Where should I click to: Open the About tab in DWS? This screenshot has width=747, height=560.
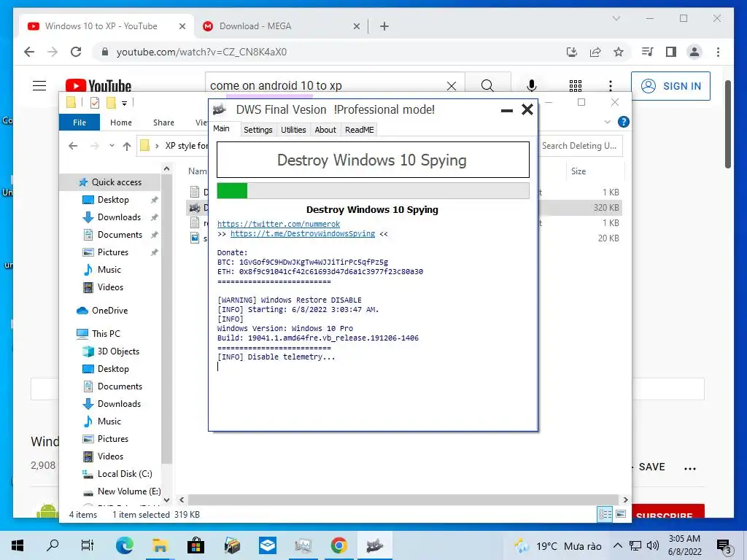coord(325,130)
